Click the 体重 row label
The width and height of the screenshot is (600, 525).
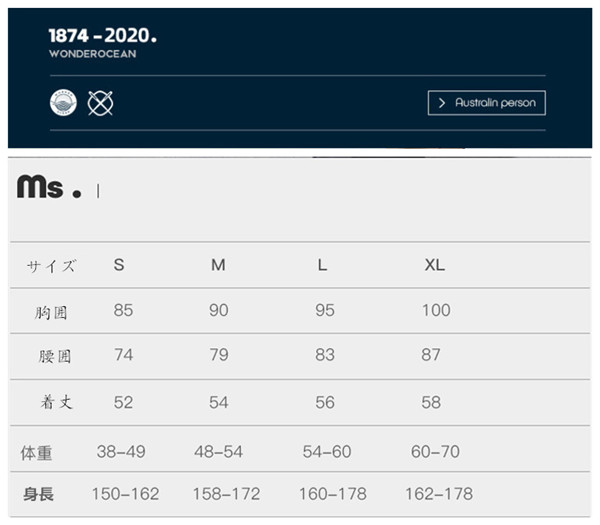[x=36, y=453]
